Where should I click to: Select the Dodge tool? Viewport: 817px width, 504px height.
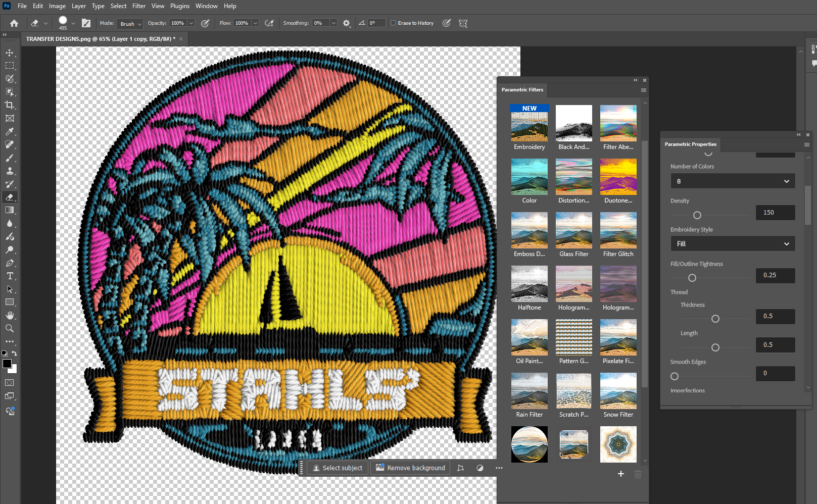click(x=10, y=249)
